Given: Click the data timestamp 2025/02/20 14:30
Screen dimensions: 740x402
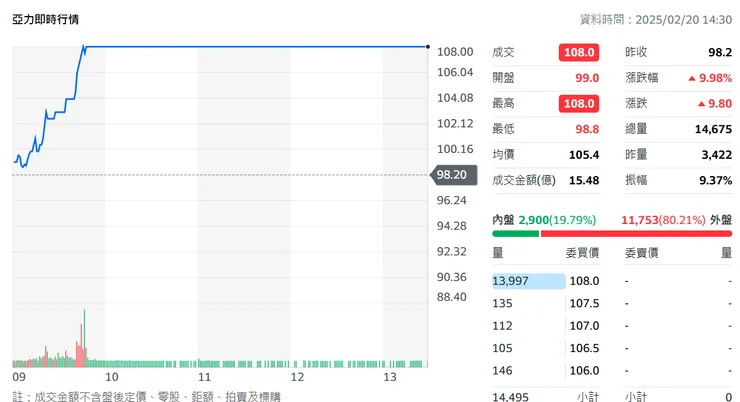Looking at the screenshot, I should tap(683, 19).
